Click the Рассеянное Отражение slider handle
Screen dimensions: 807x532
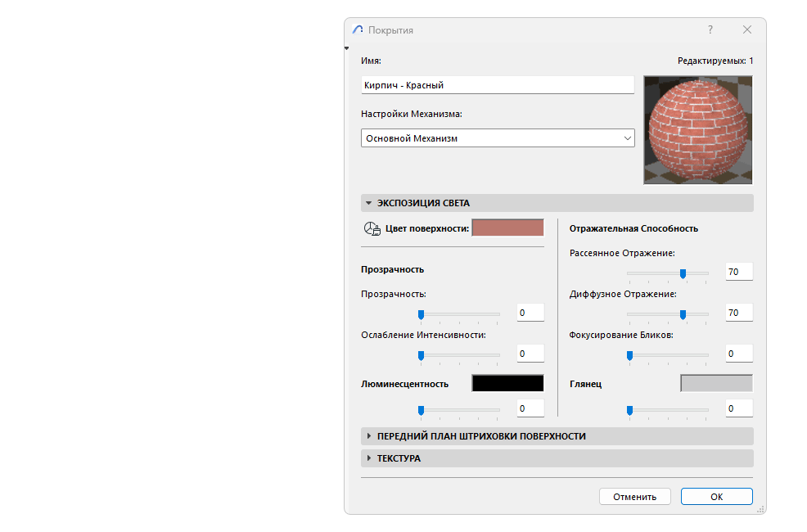point(683,273)
